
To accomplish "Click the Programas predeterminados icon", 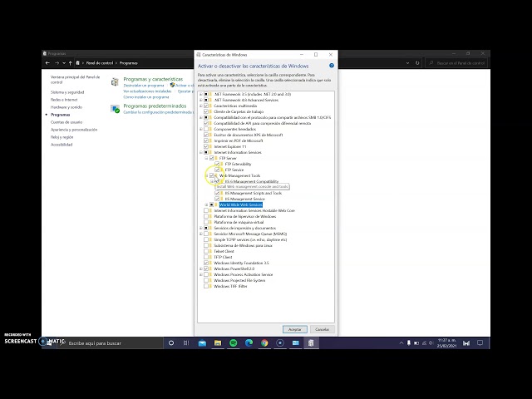I will [115, 109].
